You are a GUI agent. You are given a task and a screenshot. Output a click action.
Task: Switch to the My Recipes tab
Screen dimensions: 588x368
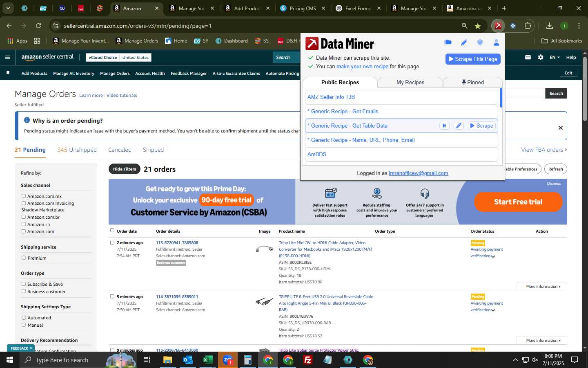click(410, 82)
